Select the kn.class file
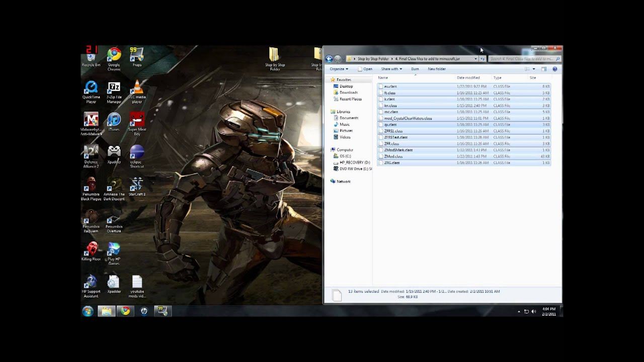Viewport: 644px width, 362px height. 464,106
